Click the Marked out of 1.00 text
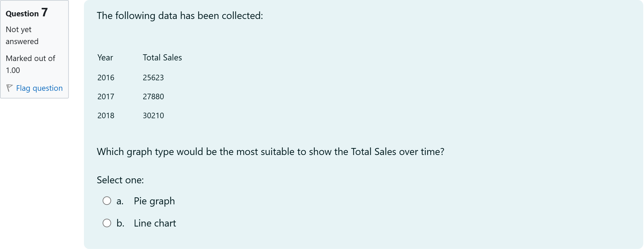Viewport: 644px width, 249px height. pyautogui.click(x=30, y=64)
